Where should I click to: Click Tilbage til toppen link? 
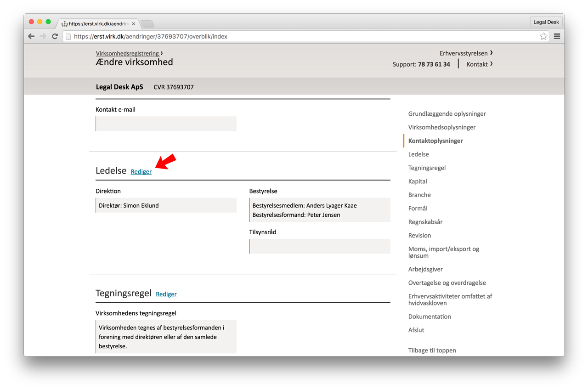pos(432,350)
